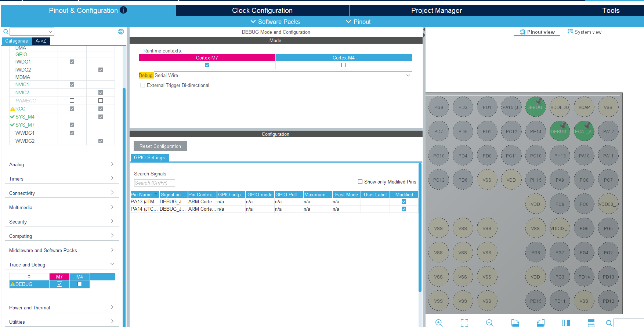
Task: Open the Pinout menu
Action: tap(358, 22)
